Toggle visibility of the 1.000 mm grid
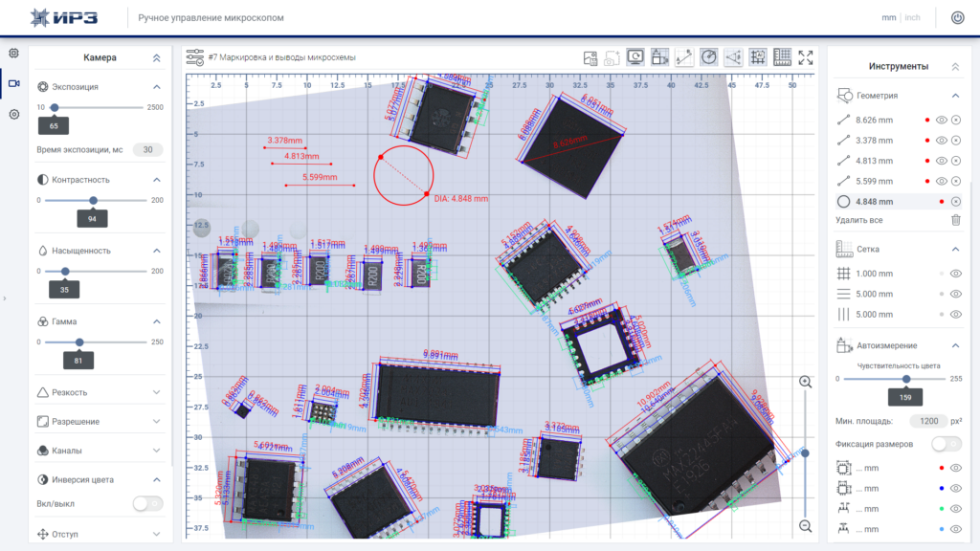The width and height of the screenshot is (980, 551). (x=956, y=274)
